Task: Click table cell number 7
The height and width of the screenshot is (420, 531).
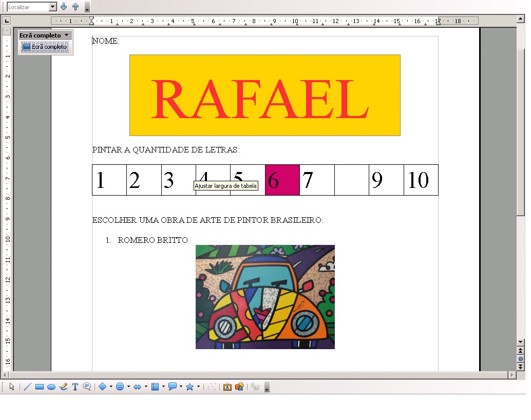Action: pyautogui.click(x=317, y=180)
